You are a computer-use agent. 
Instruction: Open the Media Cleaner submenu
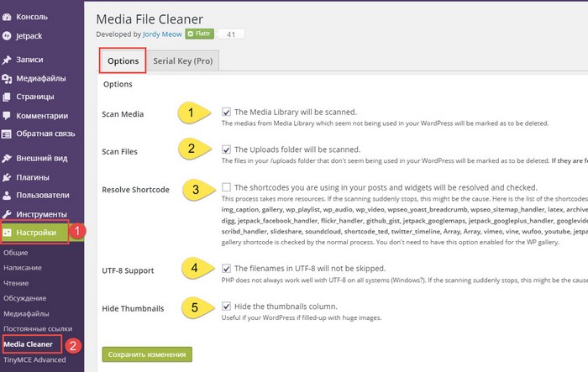28,344
